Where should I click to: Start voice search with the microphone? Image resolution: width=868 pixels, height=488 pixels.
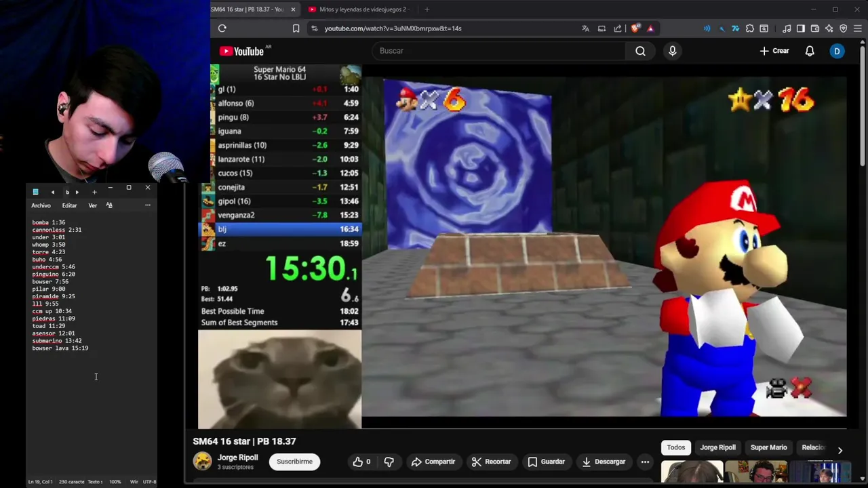672,51
